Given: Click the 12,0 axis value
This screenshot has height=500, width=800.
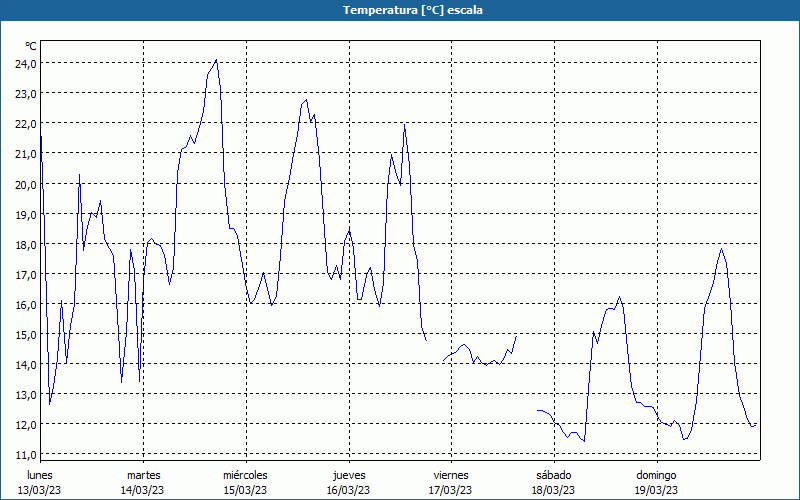Looking at the screenshot, I should point(27,426).
